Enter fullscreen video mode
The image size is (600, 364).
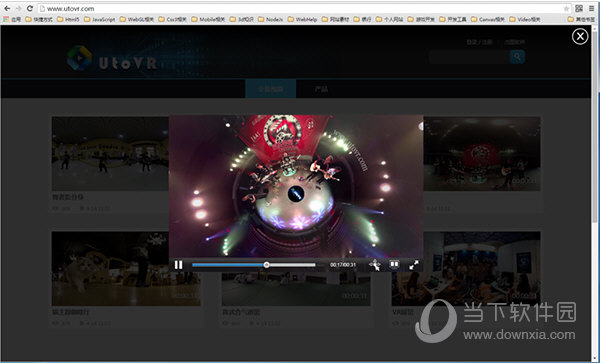point(414,265)
